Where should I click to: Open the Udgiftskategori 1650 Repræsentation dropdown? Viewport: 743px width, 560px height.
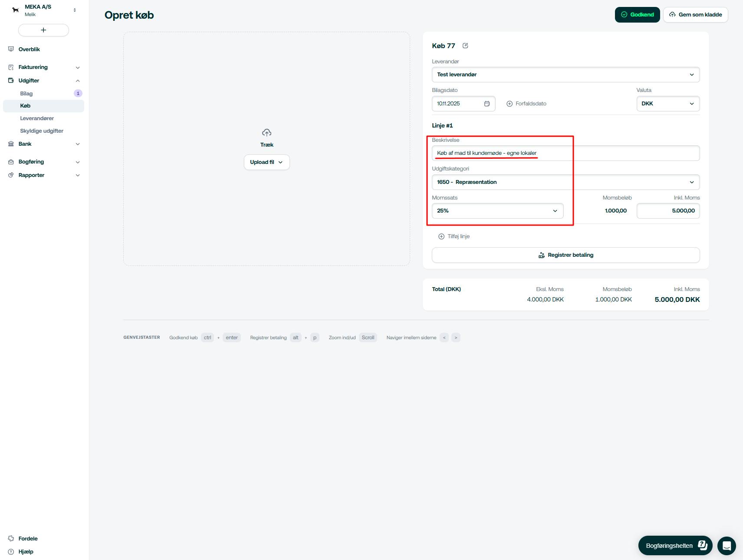565,182
